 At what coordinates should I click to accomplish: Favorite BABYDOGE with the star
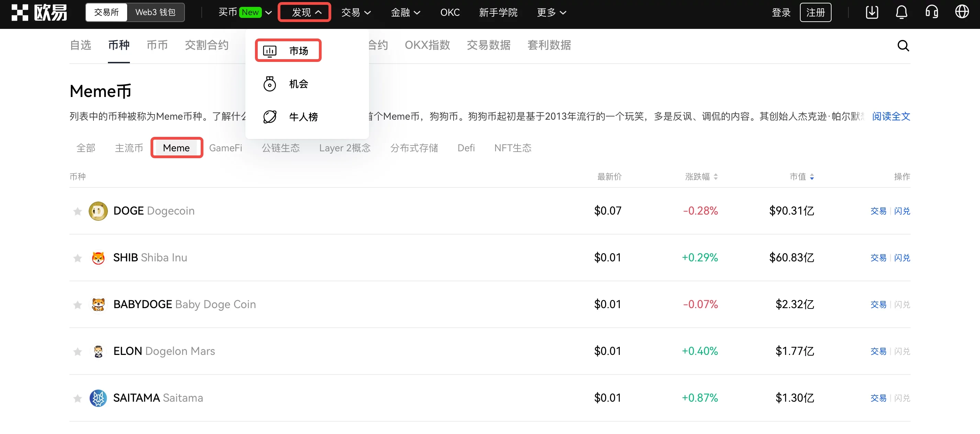pyautogui.click(x=77, y=305)
